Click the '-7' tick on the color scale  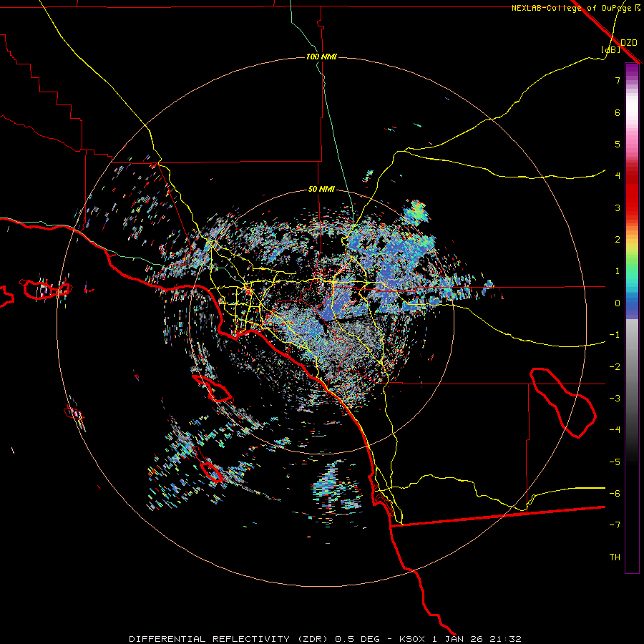point(615,525)
